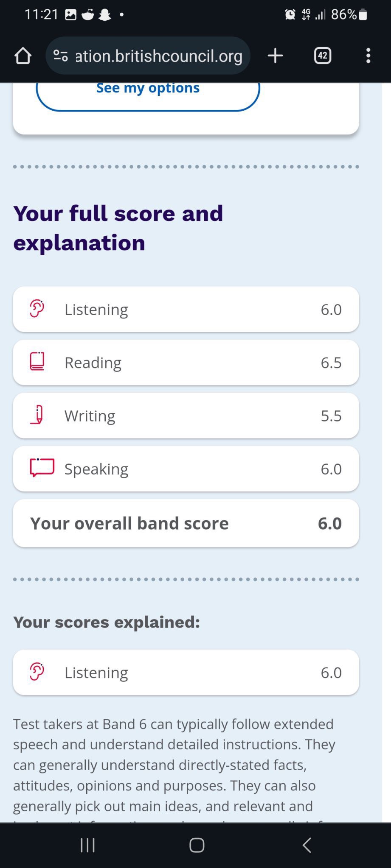Click the book icon beside Reading
391x868 pixels.
[37, 362]
